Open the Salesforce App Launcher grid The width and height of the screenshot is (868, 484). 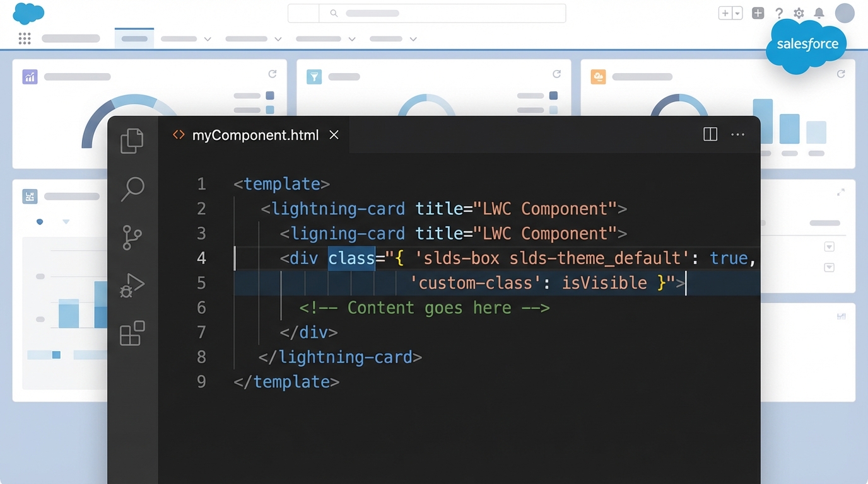pos(25,38)
